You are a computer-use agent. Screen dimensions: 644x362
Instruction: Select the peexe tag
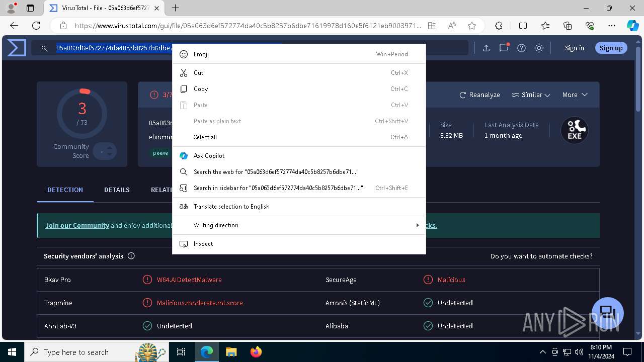[x=160, y=153]
